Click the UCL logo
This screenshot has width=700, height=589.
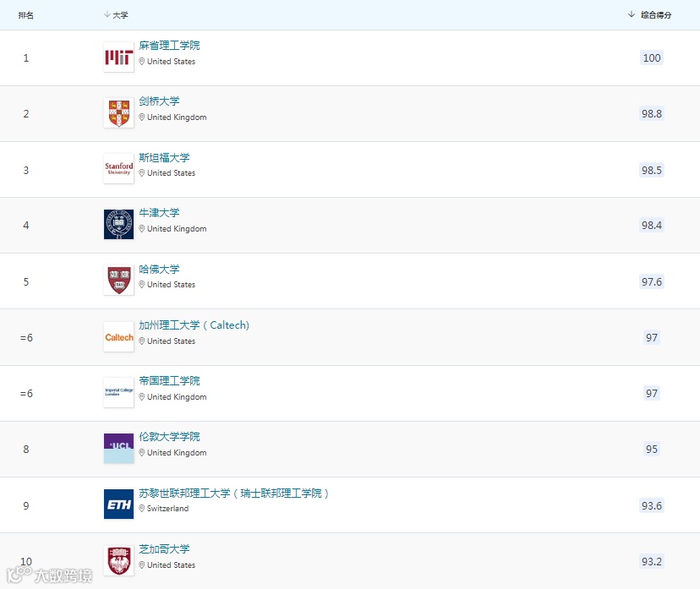tap(118, 449)
